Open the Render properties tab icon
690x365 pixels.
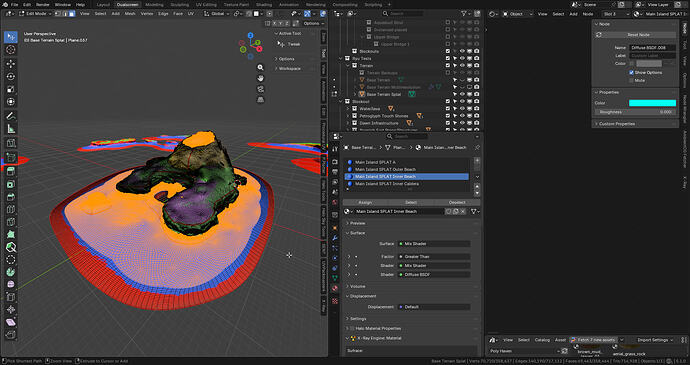point(335,162)
